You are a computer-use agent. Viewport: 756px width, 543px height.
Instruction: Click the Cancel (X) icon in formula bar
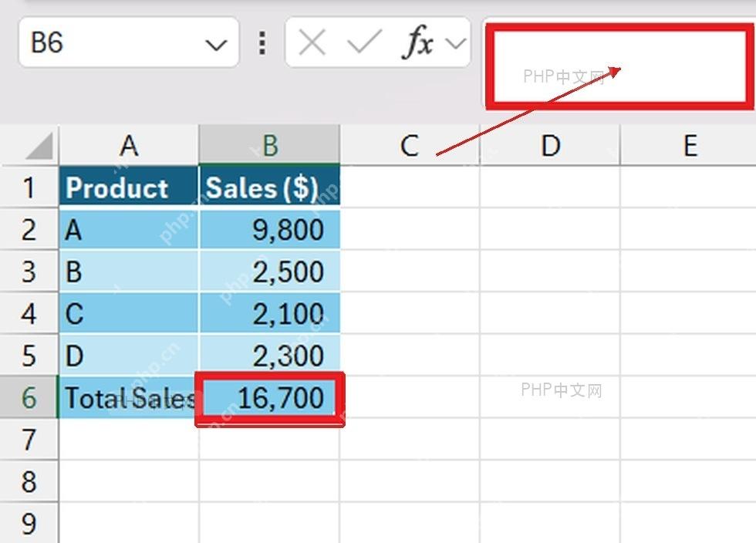(312, 42)
